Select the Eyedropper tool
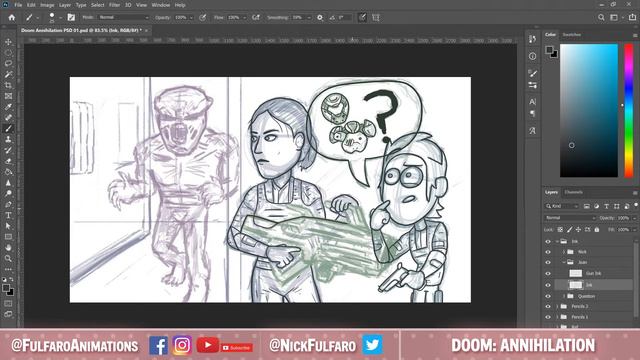The width and height of the screenshot is (640, 360). (8, 107)
